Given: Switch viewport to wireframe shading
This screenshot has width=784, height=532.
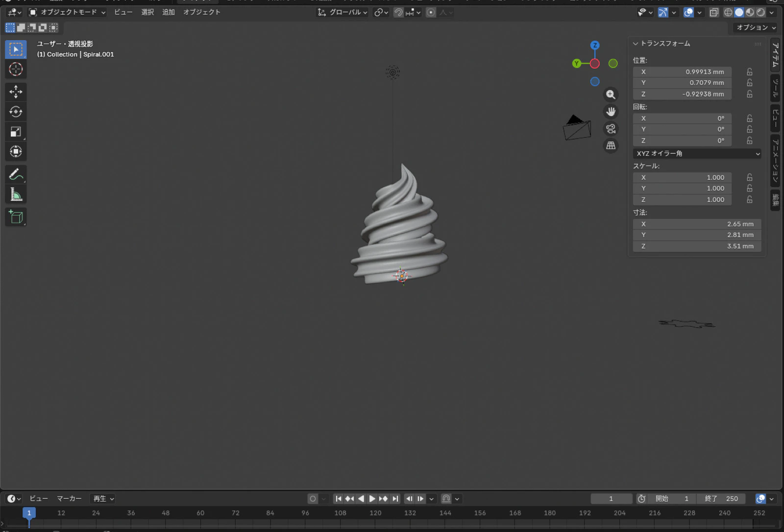Looking at the screenshot, I should (x=729, y=12).
